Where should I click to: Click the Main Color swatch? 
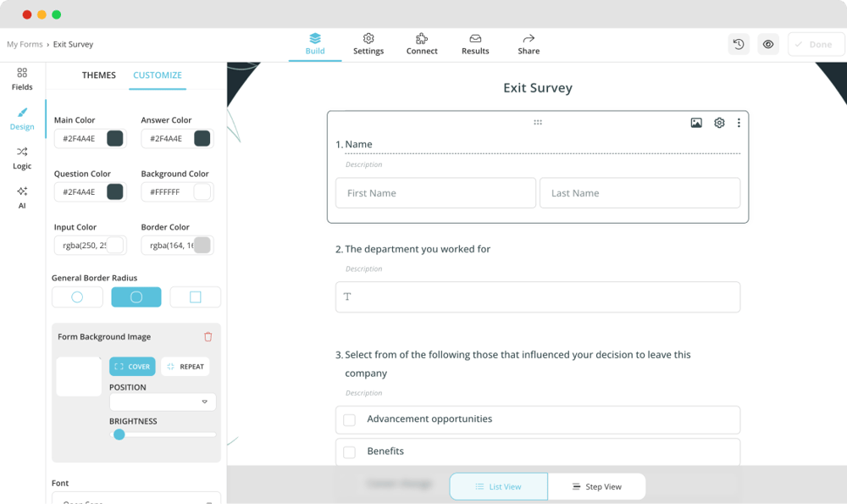114,139
